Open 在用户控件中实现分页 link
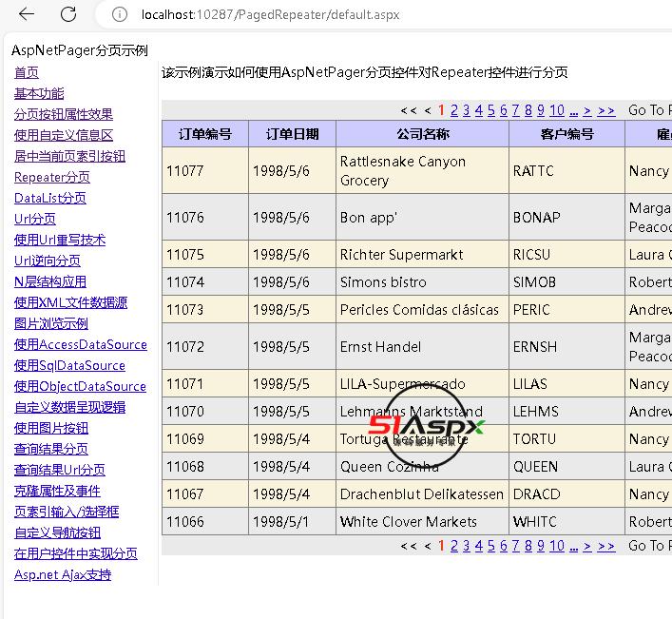The width and height of the screenshot is (672, 619). tap(75, 553)
